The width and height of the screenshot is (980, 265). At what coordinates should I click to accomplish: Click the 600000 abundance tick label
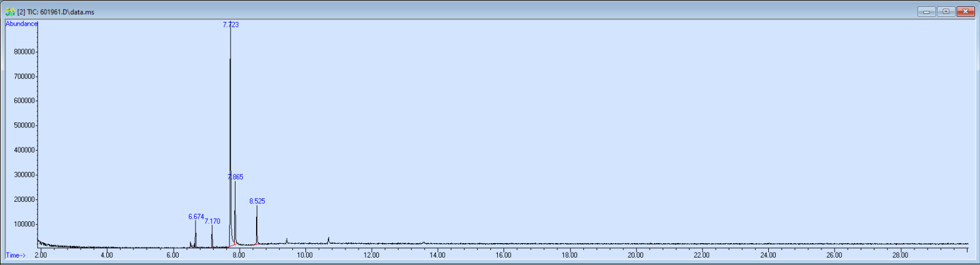click(x=24, y=101)
